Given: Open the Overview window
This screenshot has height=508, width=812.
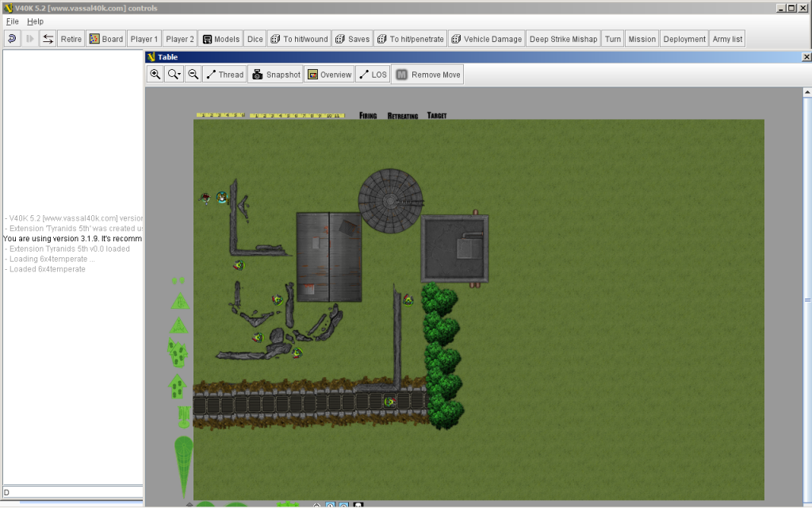Looking at the screenshot, I should pyautogui.click(x=329, y=75).
